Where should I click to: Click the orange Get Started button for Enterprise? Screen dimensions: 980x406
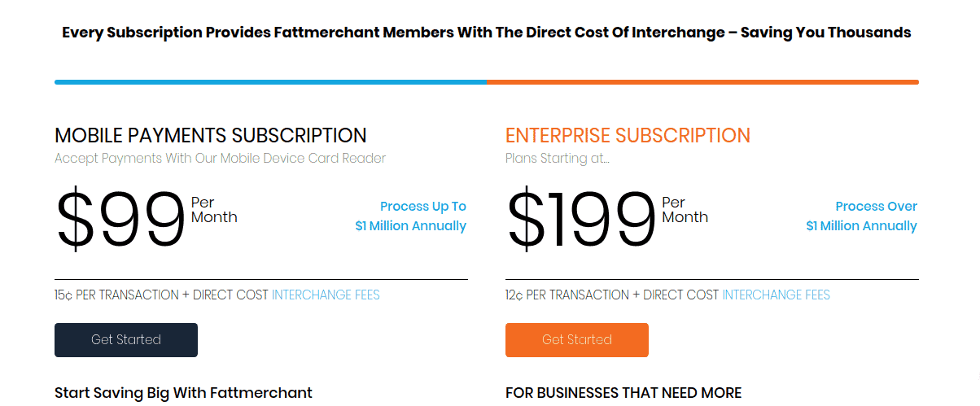tap(577, 340)
